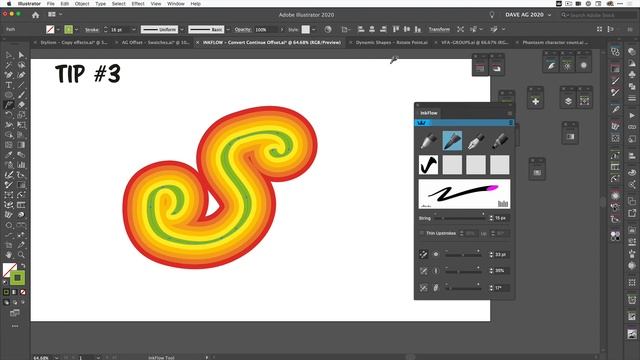
Task: Click the green stroke swatch in control bar
Action: point(69,29)
